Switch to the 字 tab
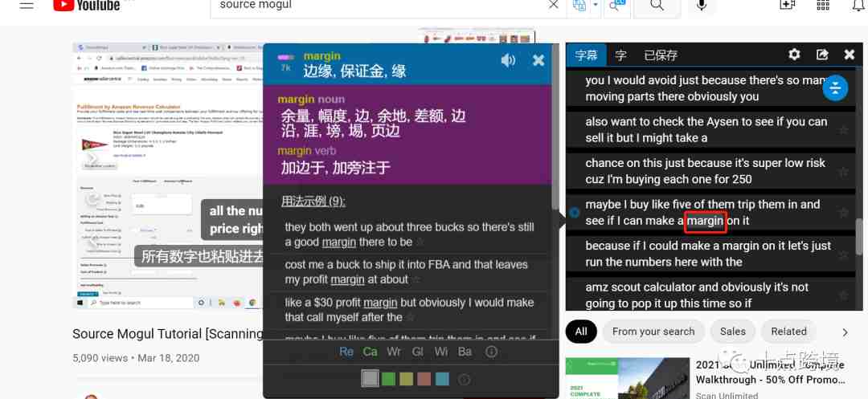This screenshot has width=868, height=399. click(621, 55)
